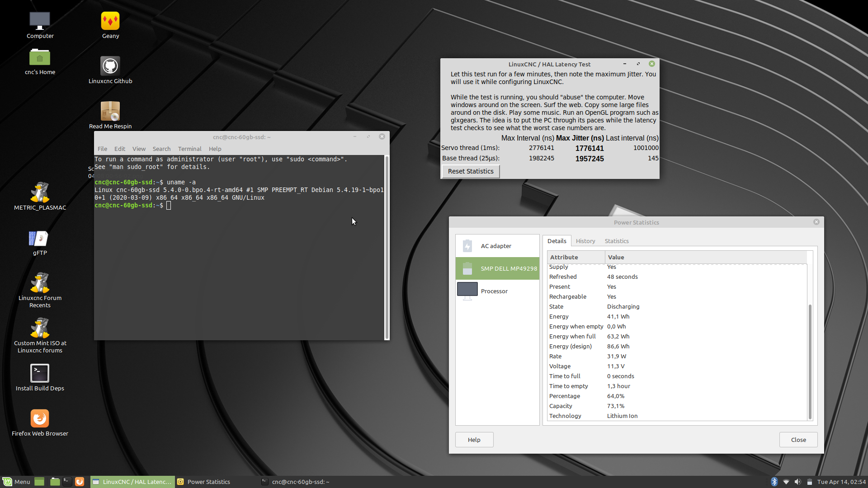Open the terminal File menu
Screen dimensions: 868x488
(x=103, y=149)
